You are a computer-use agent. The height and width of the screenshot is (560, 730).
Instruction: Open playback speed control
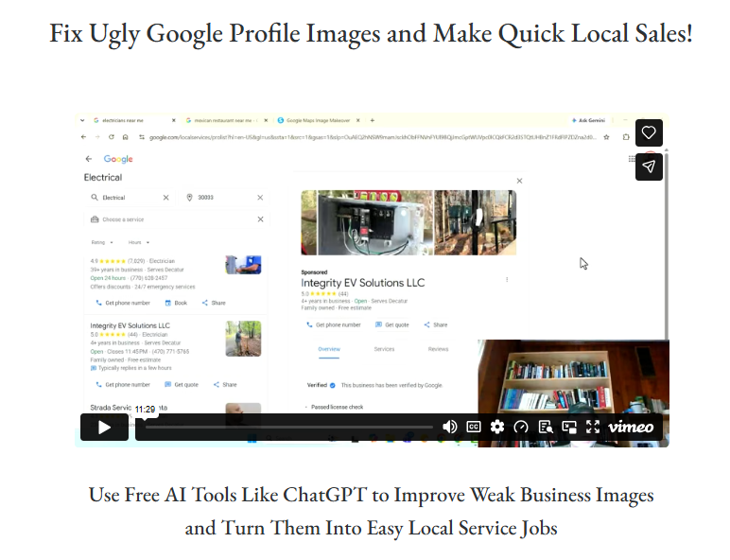(521, 427)
